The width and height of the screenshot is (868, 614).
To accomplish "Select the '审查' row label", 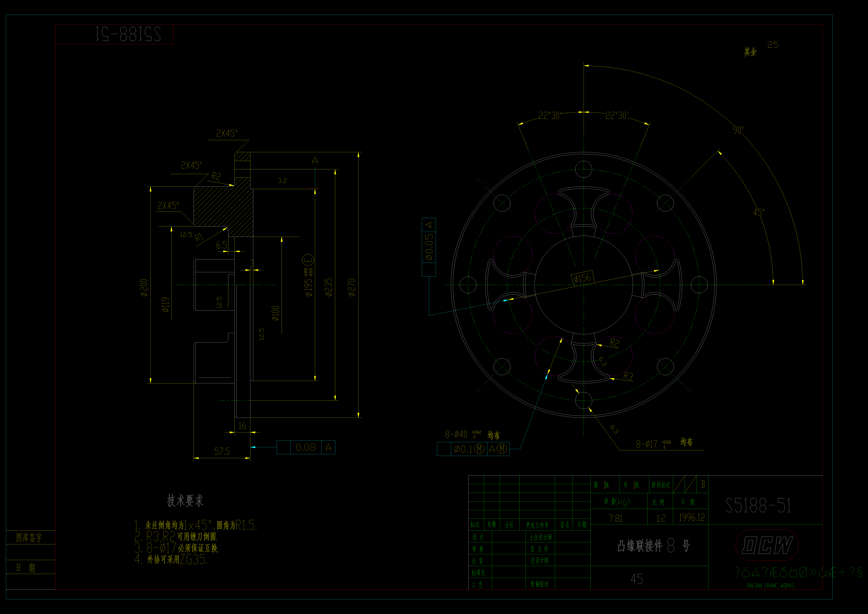I will click(x=478, y=549).
